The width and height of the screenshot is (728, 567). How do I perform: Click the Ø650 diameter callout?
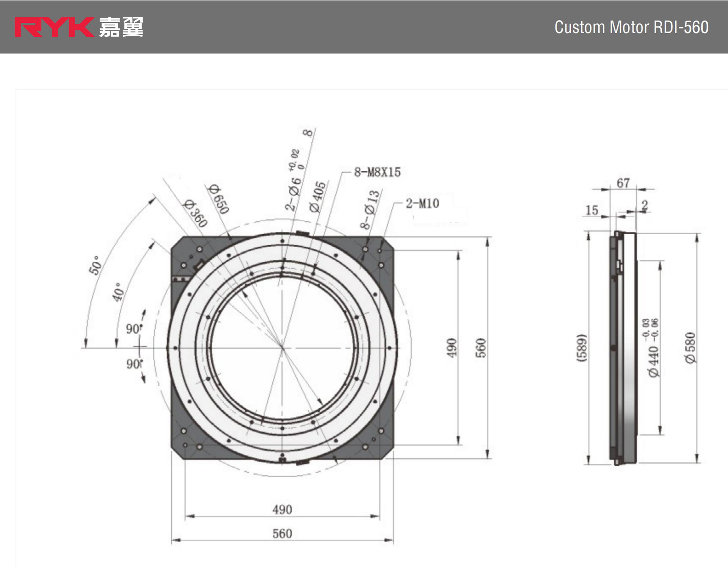(x=219, y=199)
